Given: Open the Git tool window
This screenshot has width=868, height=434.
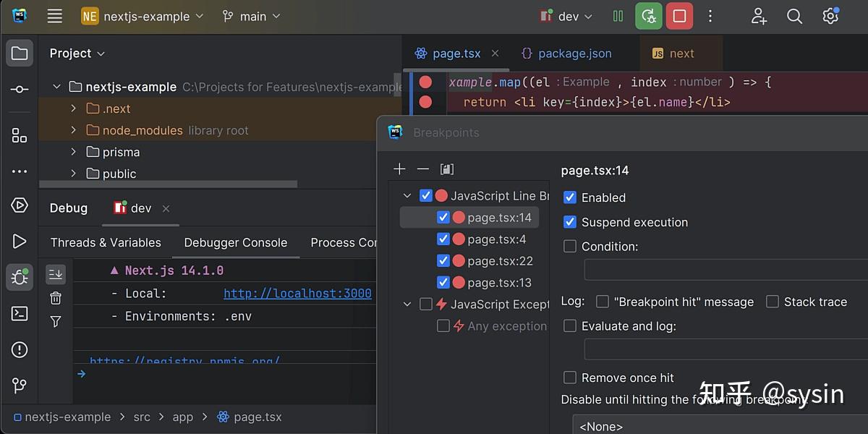Looking at the screenshot, I should [x=20, y=386].
